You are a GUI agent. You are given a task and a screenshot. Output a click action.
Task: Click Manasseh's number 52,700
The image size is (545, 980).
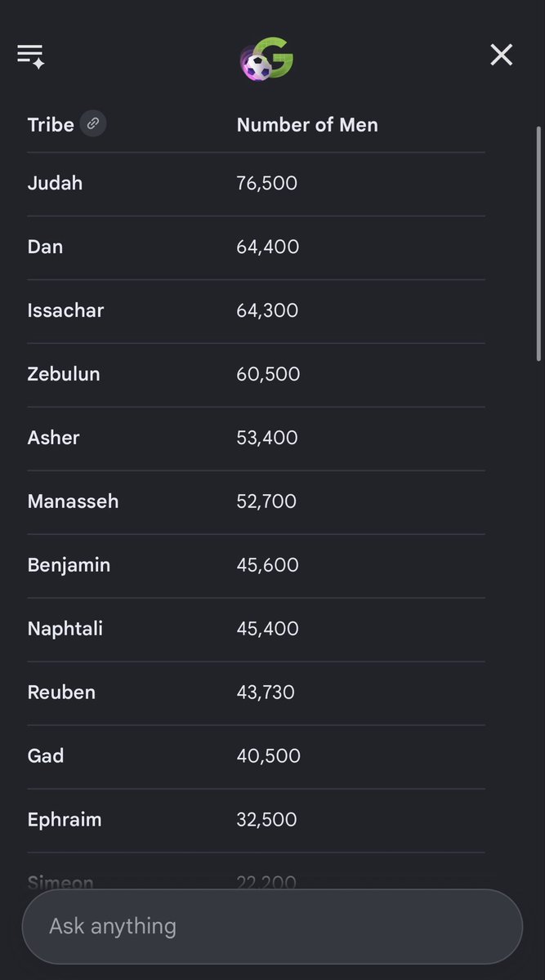266,501
